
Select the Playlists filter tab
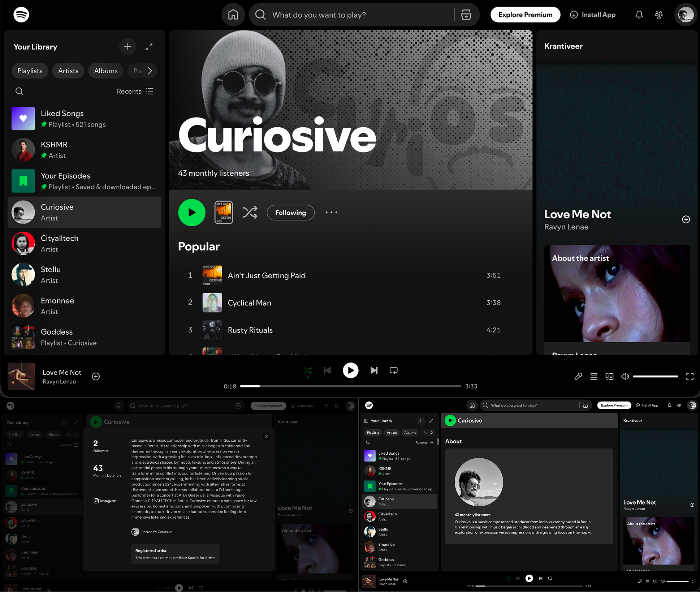30,71
